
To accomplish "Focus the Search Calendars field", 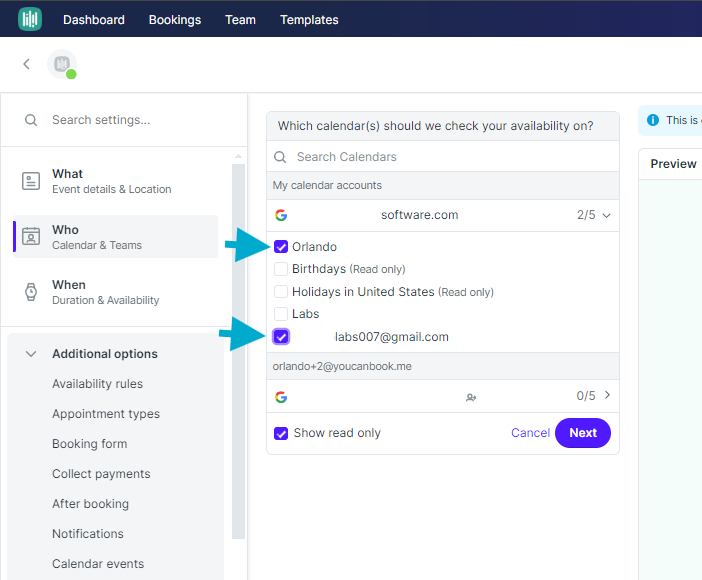I will pyautogui.click(x=442, y=157).
